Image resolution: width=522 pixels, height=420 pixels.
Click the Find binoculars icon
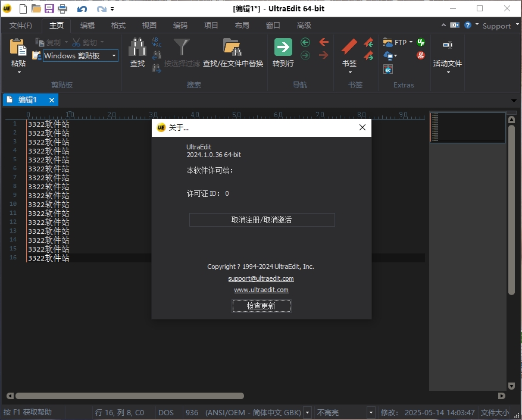[137, 48]
